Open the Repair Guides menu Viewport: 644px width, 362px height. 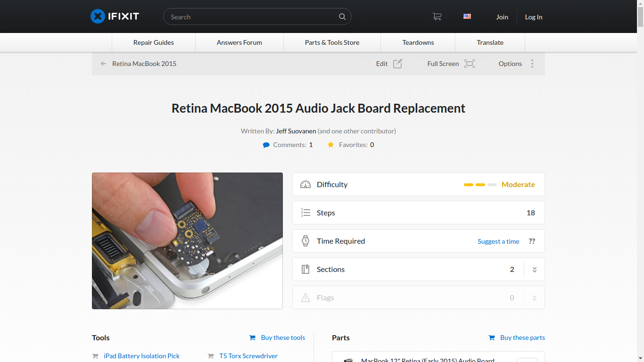tap(154, 42)
